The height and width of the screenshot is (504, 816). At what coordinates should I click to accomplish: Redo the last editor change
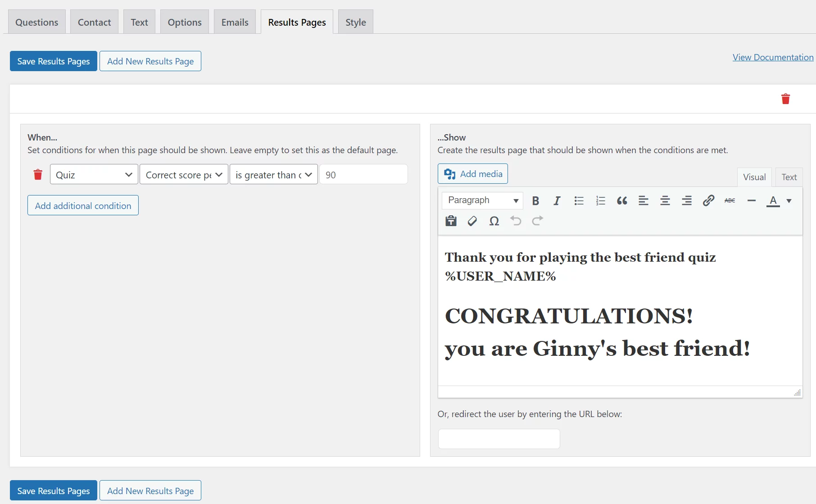pos(537,221)
